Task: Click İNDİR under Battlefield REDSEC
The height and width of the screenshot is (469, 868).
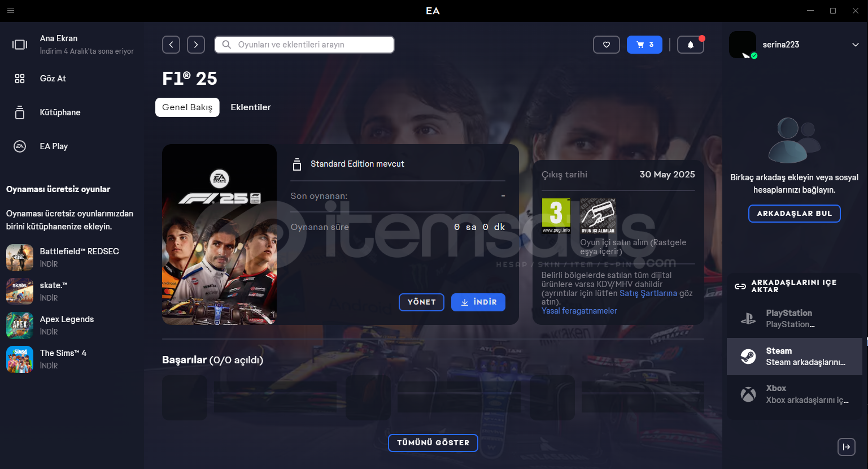Action: pos(49,264)
